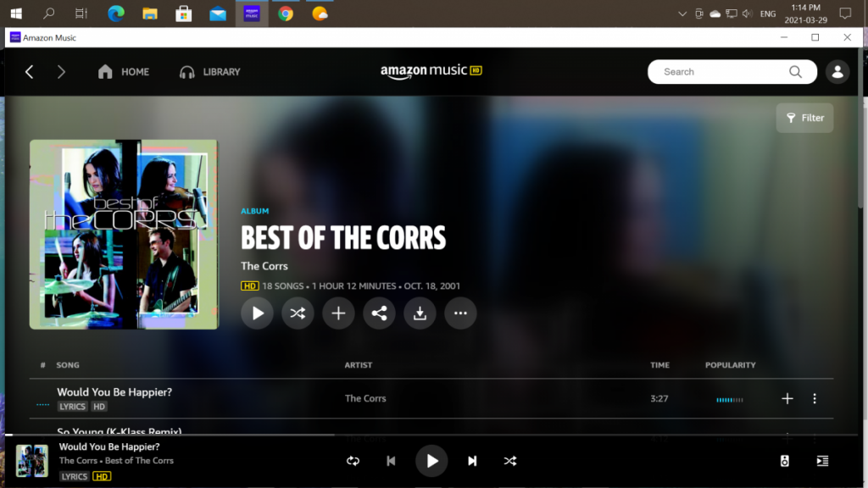Viewport: 868px width, 488px height.
Task: Play the album with the round play button
Action: [257, 313]
